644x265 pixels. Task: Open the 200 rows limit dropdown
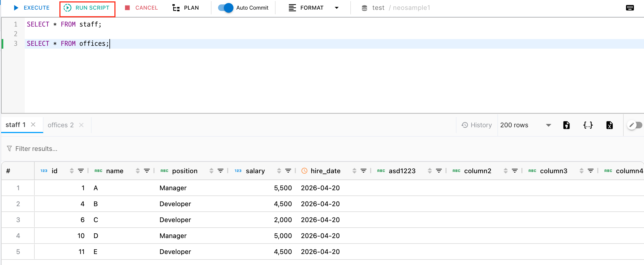click(525, 125)
